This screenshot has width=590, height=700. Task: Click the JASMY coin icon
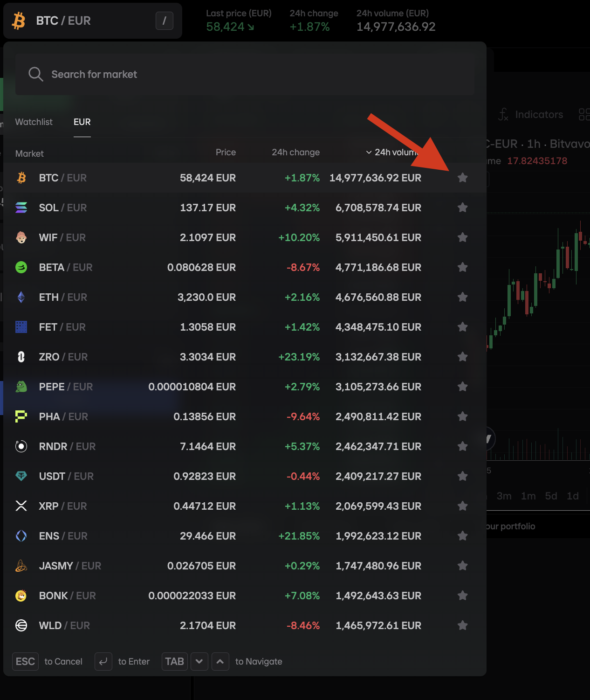click(21, 566)
